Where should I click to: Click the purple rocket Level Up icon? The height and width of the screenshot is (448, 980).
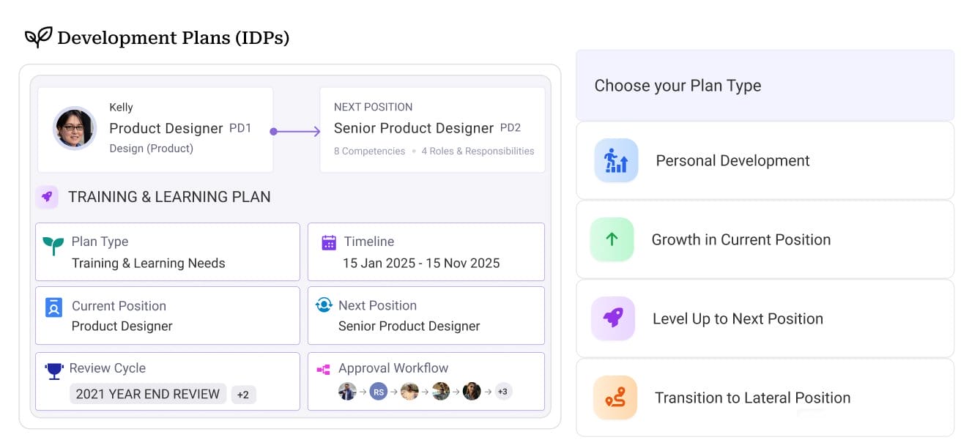[612, 318]
